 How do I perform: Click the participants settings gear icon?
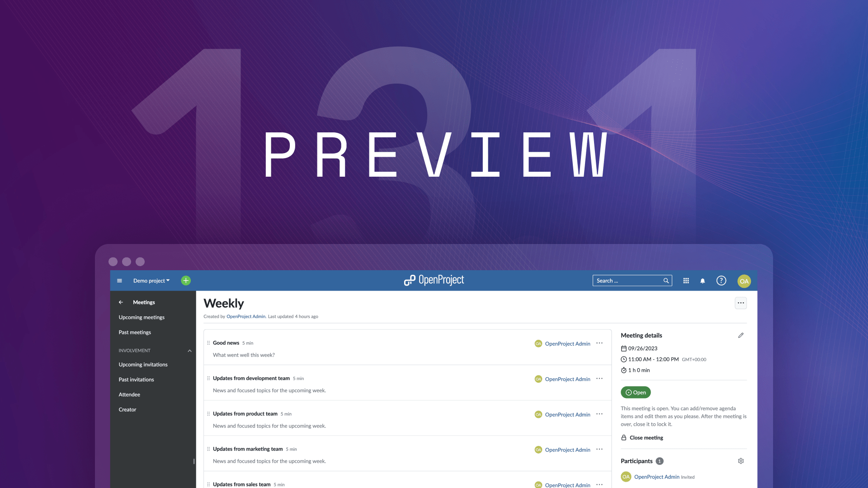741,460
